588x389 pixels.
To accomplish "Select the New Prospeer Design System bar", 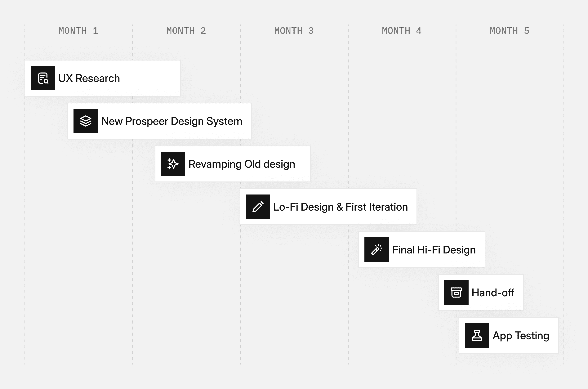I will [x=160, y=121].
